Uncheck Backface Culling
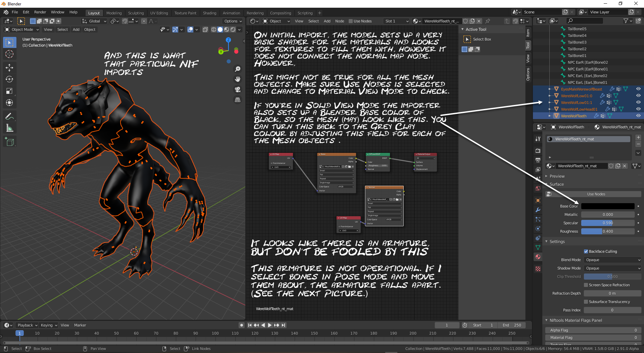644x353 pixels. [x=586, y=251]
